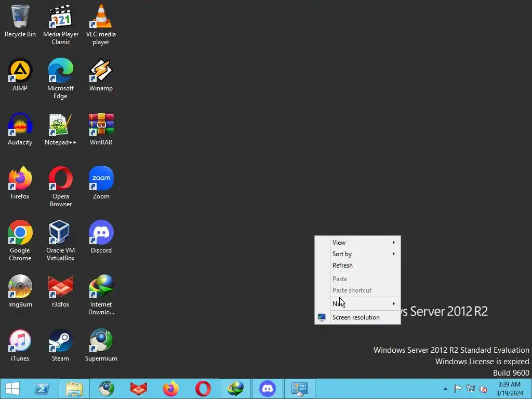Select the Recycle Bin desktop icon

click(x=20, y=21)
